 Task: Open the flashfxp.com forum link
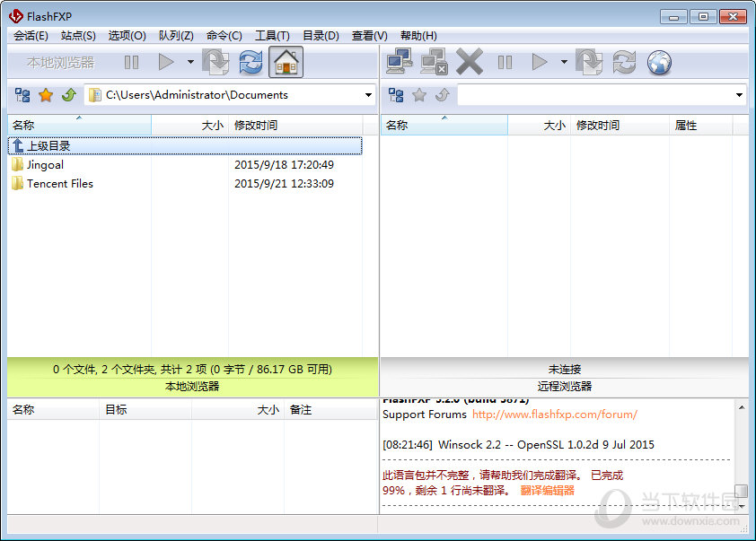tap(555, 414)
